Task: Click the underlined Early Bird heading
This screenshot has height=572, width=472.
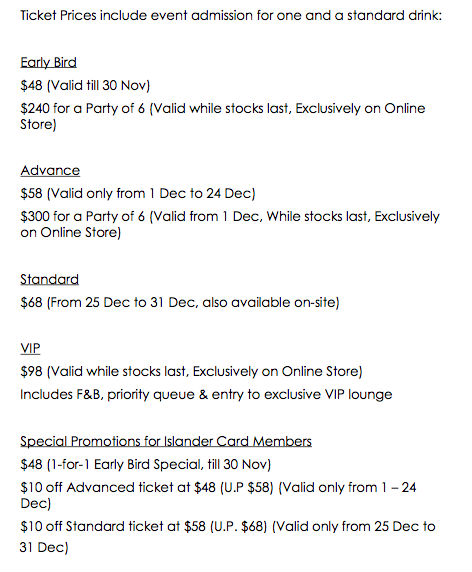Action: [49, 62]
